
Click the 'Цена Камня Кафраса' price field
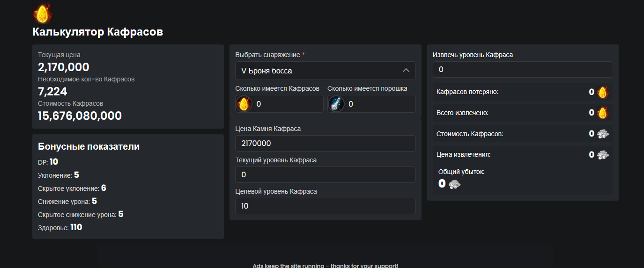[x=325, y=144]
